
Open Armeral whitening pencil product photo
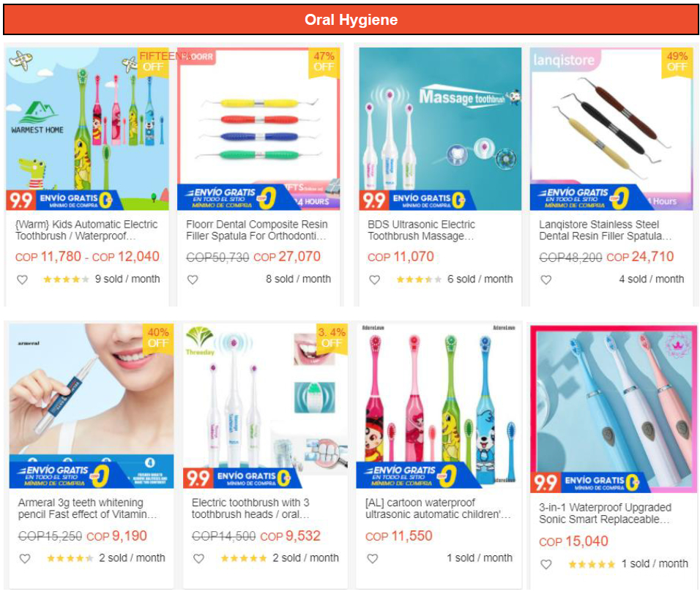coord(92,406)
